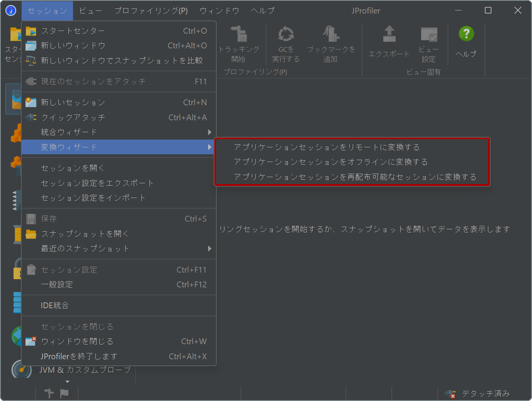Click the green ヘルプ question icon

(466, 34)
